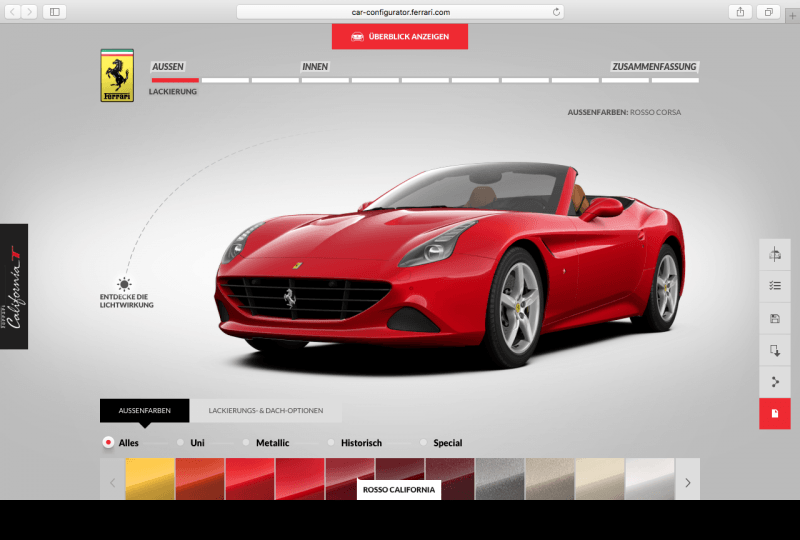Screen dimensions: 800x540
Task: Open the ZUSAMMENFASSUNG section
Action: tap(654, 66)
